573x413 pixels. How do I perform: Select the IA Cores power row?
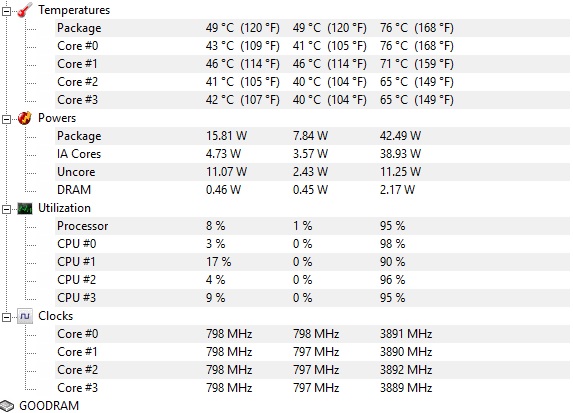(312, 154)
